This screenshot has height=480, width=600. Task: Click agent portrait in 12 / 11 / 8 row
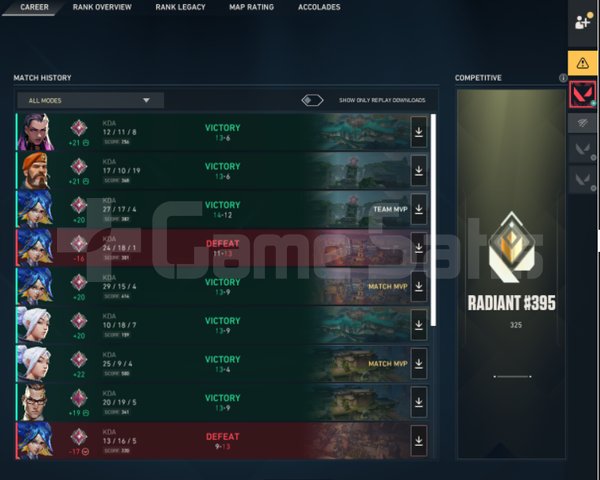[35, 132]
